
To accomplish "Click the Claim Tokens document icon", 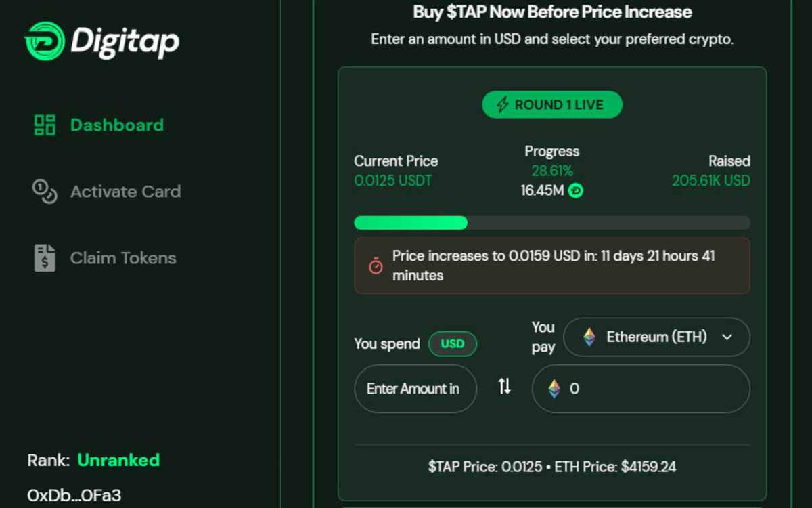I will (45, 257).
